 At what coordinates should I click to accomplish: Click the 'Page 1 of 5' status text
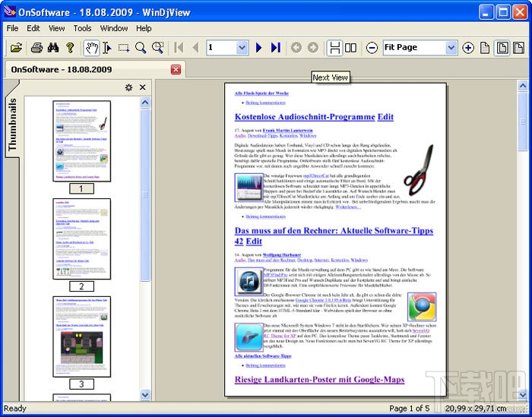click(x=409, y=409)
